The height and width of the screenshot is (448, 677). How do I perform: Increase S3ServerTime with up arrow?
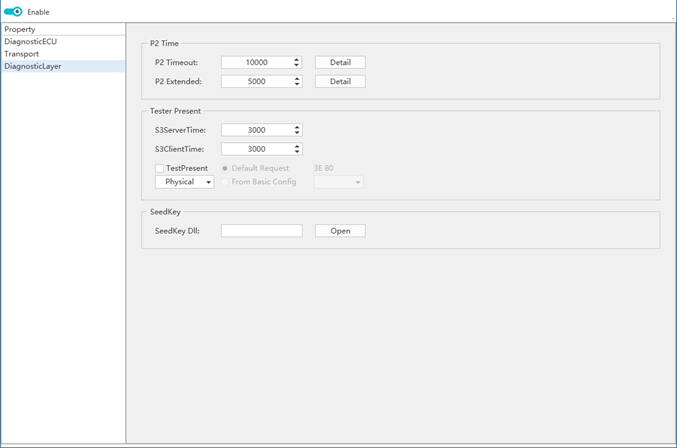click(296, 127)
